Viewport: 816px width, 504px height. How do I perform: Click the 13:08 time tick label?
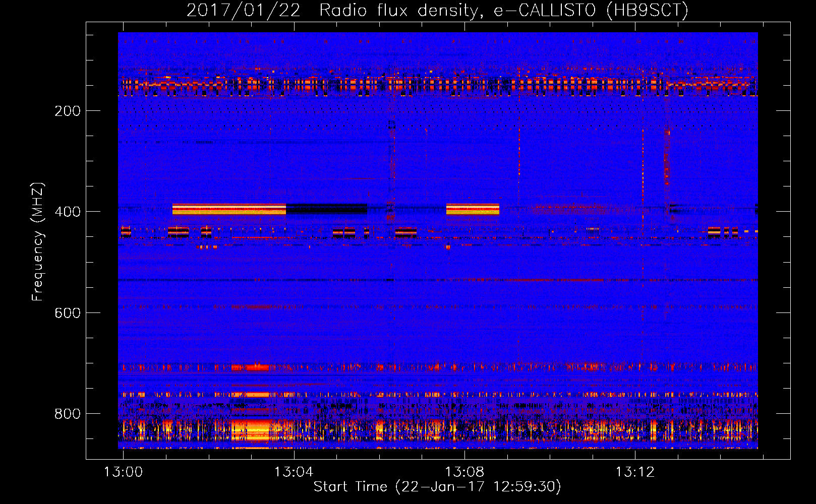pos(464,472)
